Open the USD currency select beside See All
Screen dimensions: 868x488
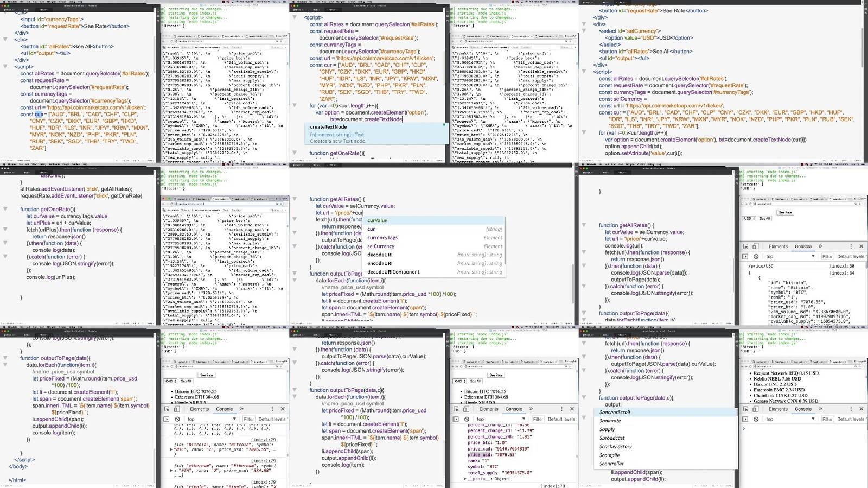tap(749, 218)
